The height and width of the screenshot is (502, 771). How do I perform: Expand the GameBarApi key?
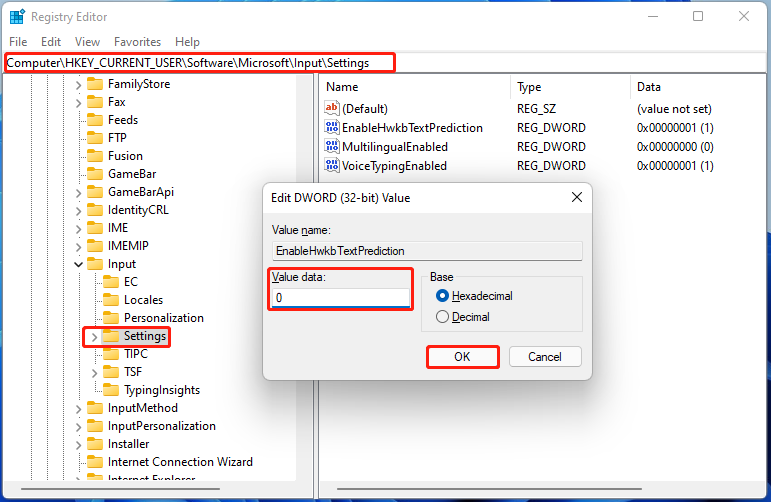(x=79, y=193)
